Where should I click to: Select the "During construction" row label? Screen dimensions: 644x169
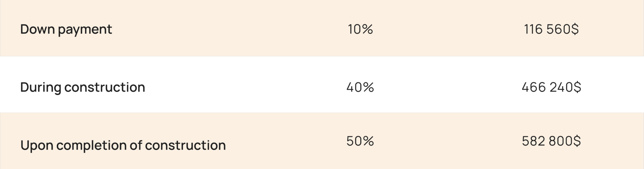[x=82, y=88]
